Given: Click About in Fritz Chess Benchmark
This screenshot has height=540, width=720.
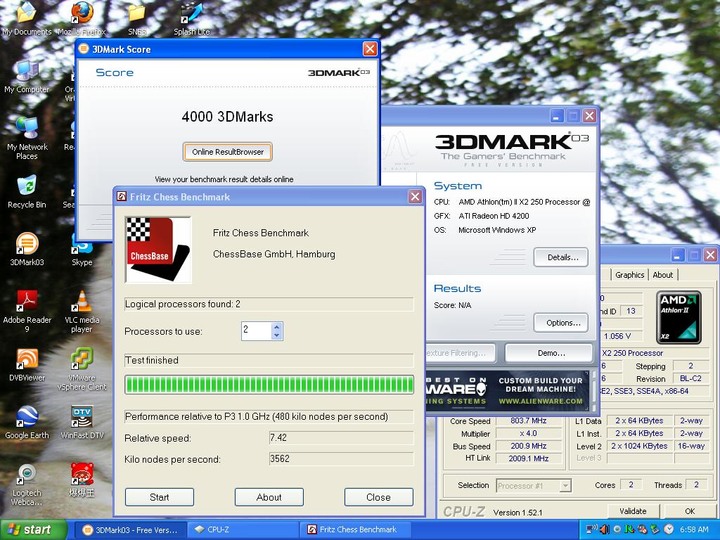Looking at the screenshot, I should click(269, 497).
